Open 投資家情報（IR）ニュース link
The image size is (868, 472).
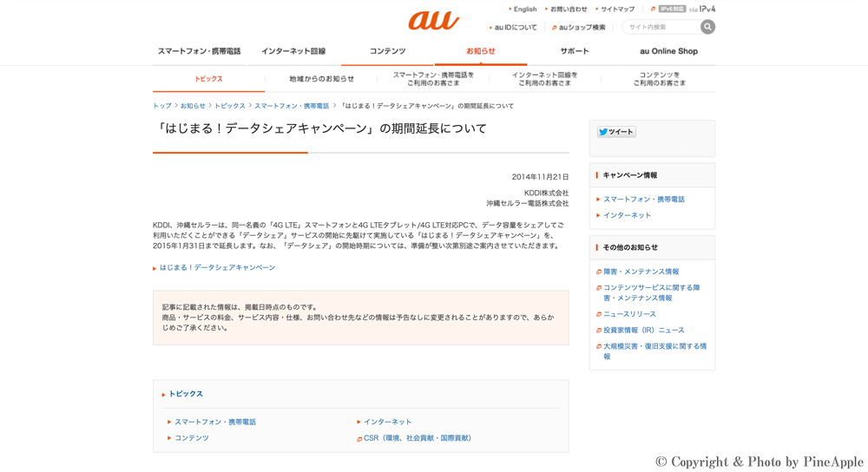[x=643, y=331]
